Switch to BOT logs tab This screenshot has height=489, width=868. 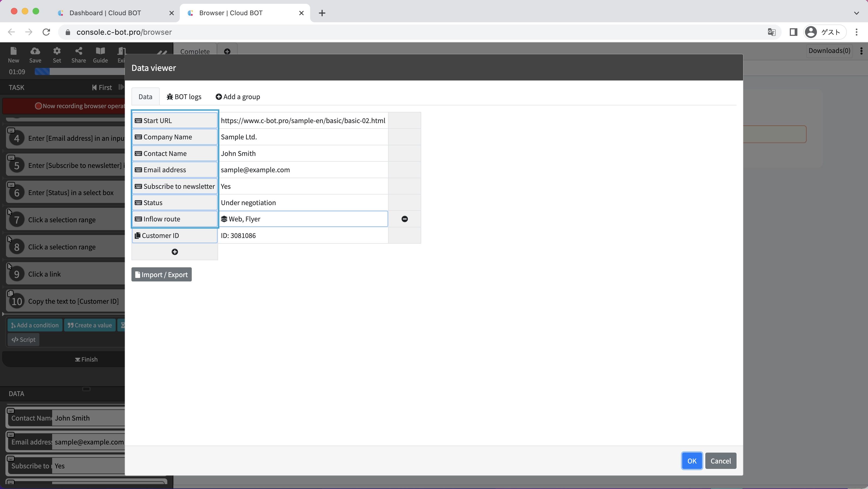click(x=184, y=97)
